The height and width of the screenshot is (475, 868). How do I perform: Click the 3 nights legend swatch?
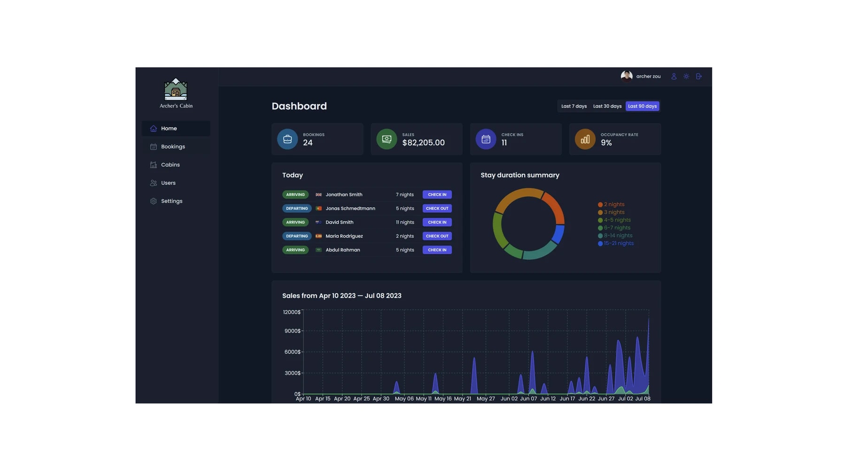pyautogui.click(x=600, y=212)
